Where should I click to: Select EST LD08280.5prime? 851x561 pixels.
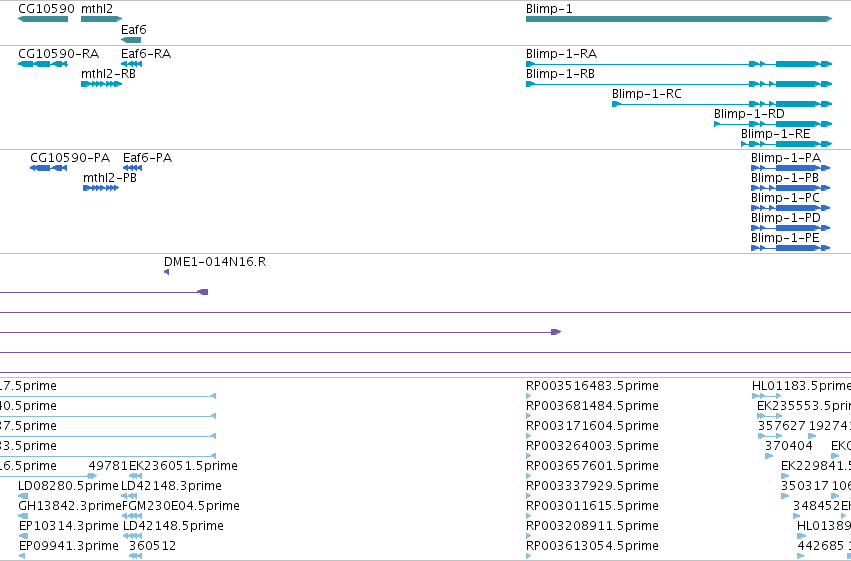pyautogui.click(x=68, y=486)
